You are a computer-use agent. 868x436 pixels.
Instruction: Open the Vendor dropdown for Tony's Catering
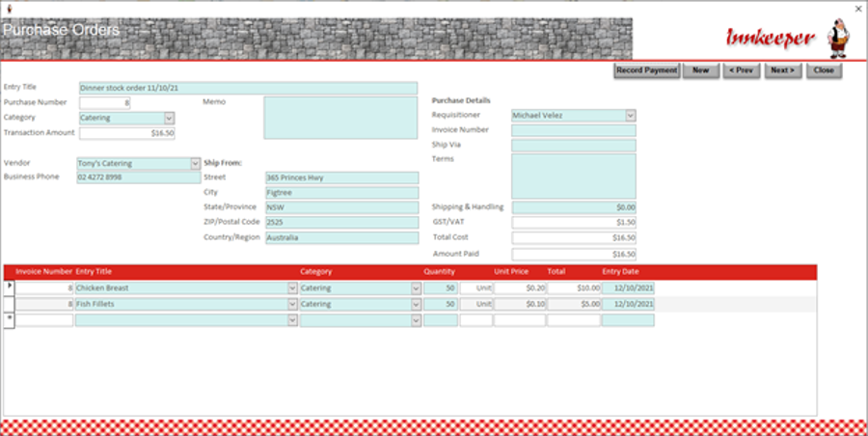click(x=195, y=163)
